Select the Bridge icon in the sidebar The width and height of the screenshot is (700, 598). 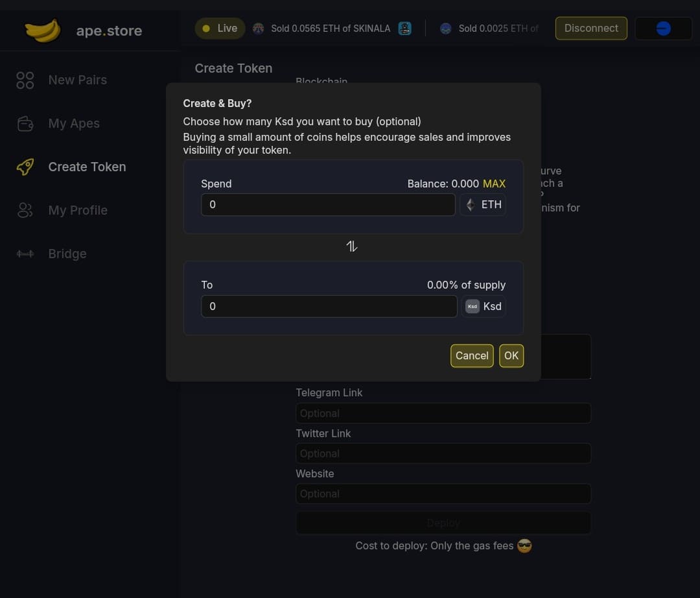pyautogui.click(x=25, y=254)
